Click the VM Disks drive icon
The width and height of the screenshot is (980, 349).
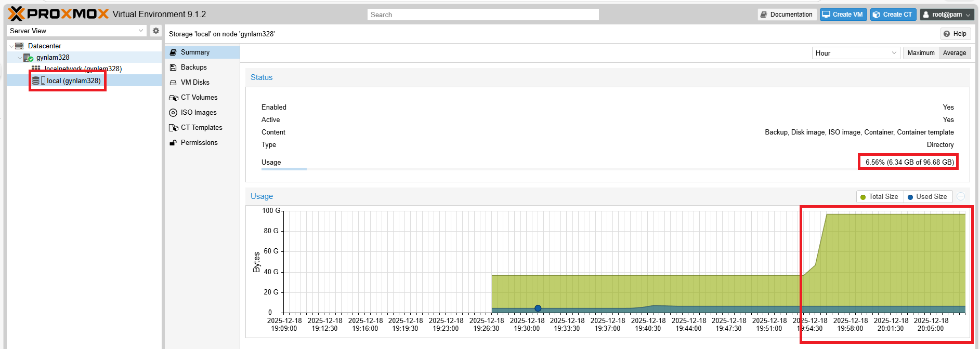[x=173, y=83]
